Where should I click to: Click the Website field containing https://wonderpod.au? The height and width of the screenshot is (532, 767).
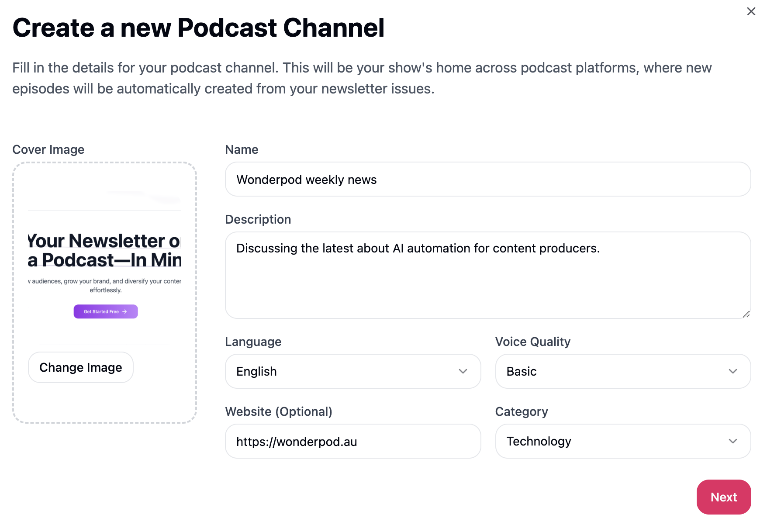tap(353, 441)
